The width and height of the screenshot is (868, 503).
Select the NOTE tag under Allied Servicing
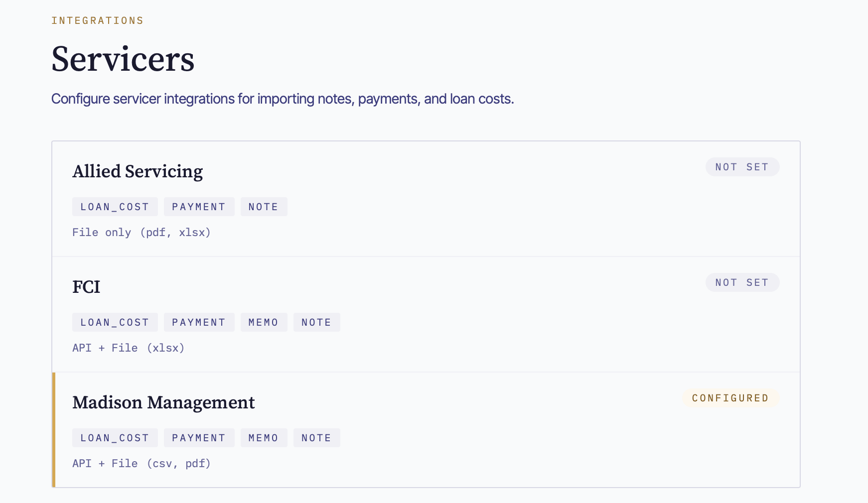click(264, 207)
